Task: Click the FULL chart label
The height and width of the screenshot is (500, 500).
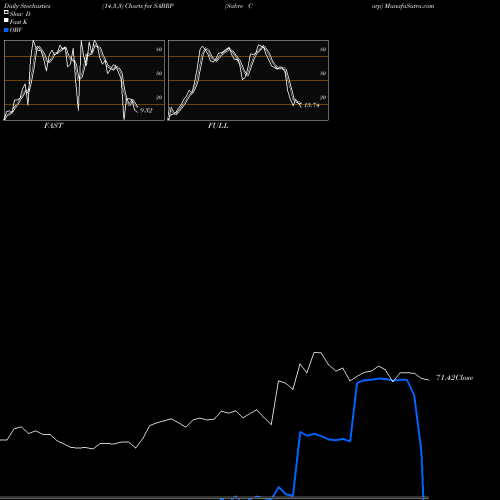Action: (218, 125)
